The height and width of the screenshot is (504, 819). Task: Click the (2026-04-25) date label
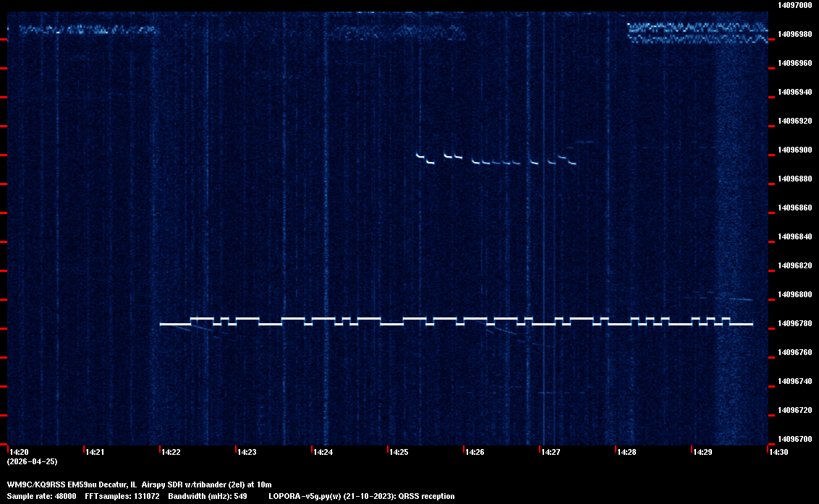pyautogui.click(x=32, y=461)
